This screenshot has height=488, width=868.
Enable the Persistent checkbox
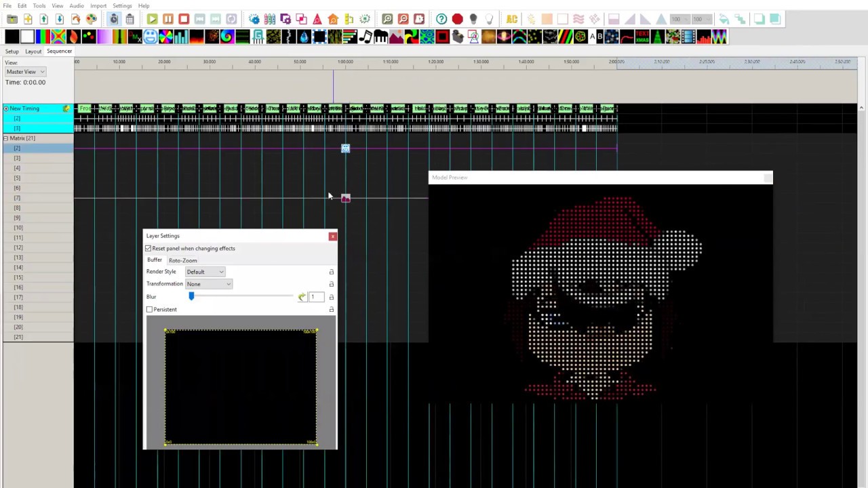(149, 309)
